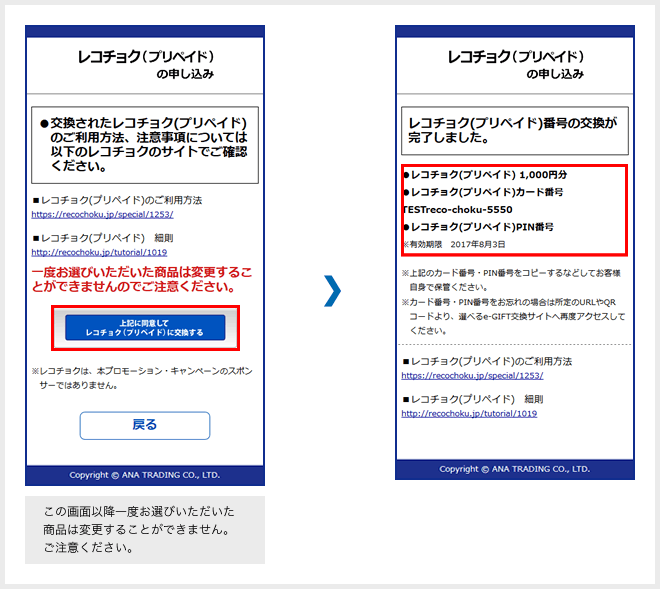Click the note about copying card and PIN numbers

pyautogui.click(x=511, y=280)
